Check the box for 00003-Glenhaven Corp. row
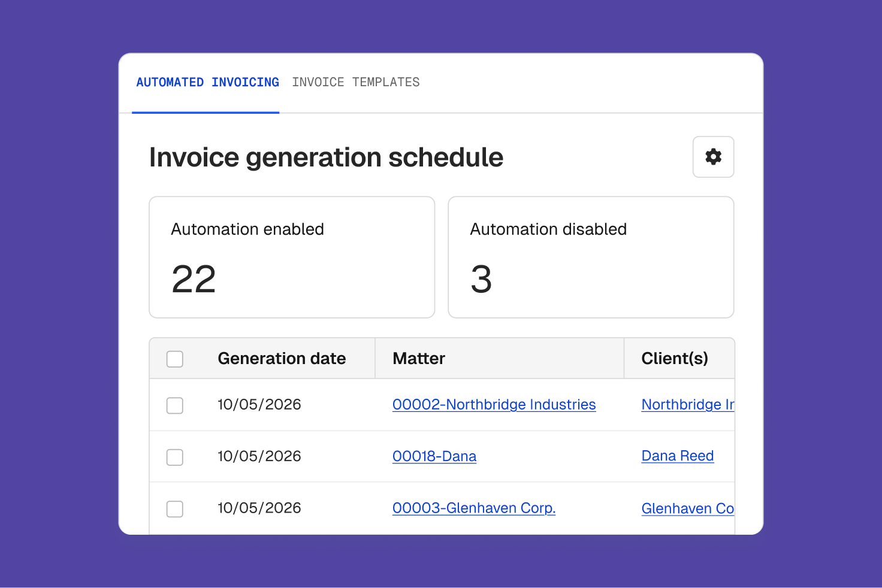Image resolution: width=882 pixels, height=588 pixels. [x=175, y=509]
